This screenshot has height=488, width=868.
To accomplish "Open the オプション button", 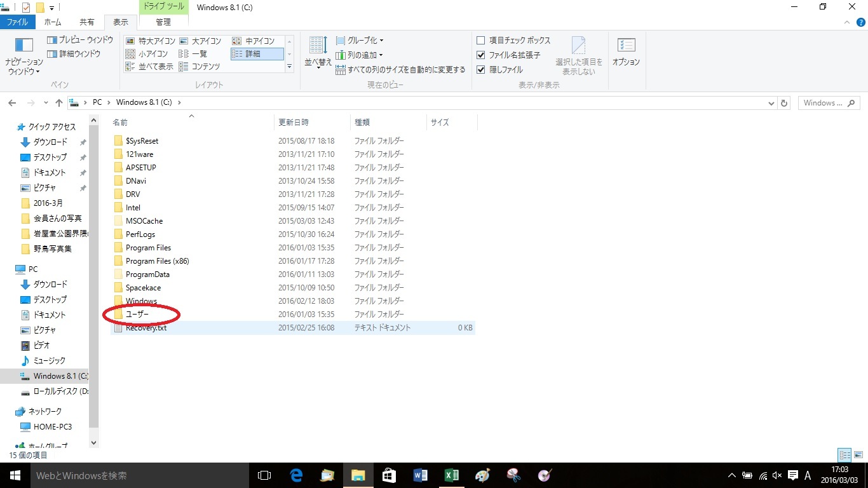I will [x=626, y=52].
